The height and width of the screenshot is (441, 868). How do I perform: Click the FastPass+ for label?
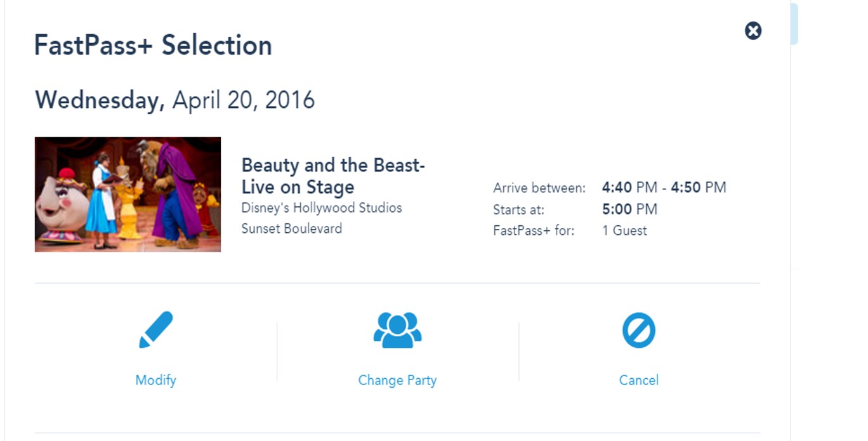[x=534, y=231]
